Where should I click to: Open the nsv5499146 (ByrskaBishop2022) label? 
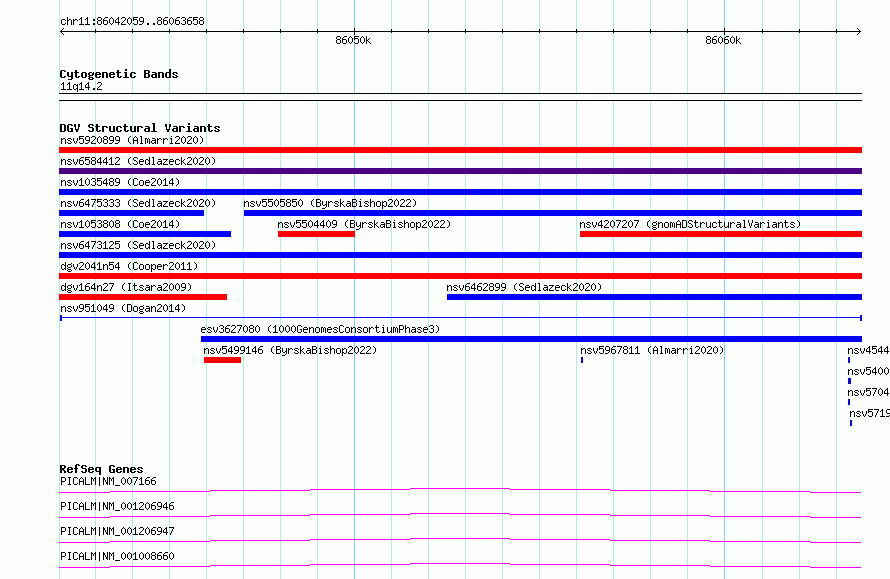point(290,350)
